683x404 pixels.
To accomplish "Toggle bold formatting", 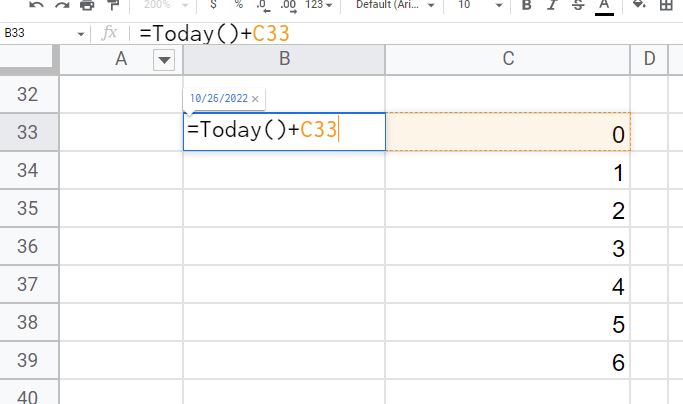I will click(527, 5).
